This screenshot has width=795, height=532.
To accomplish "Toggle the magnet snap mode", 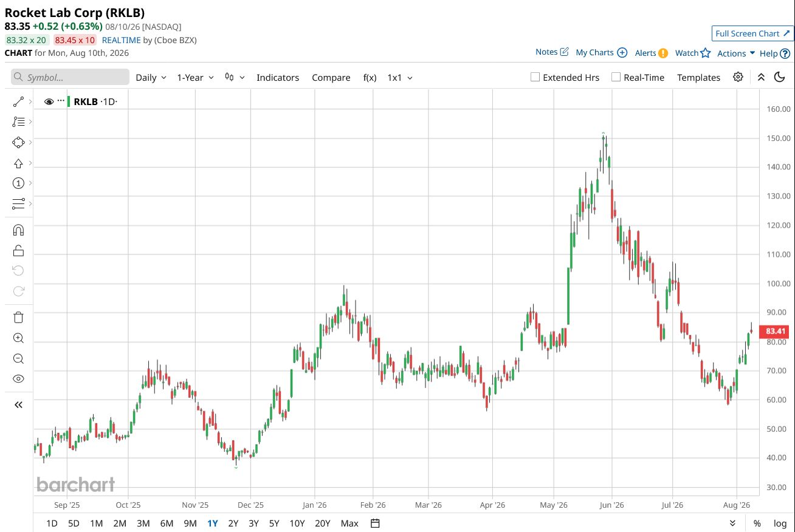I will pyautogui.click(x=18, y=230).
